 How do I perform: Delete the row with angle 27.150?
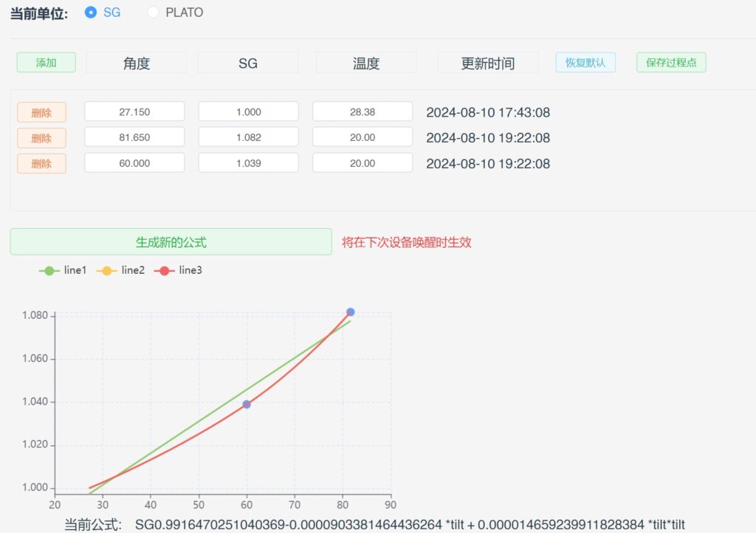click(x=41, y=112)
